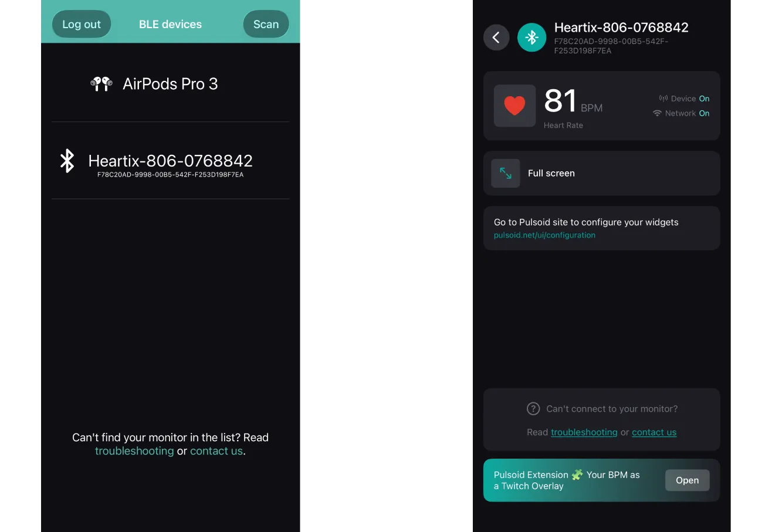Image resolution: width=772 pixels, height=532 pixels.
Task: Tap the puzzle piece extension icon
Action: [x=577, y=475]
